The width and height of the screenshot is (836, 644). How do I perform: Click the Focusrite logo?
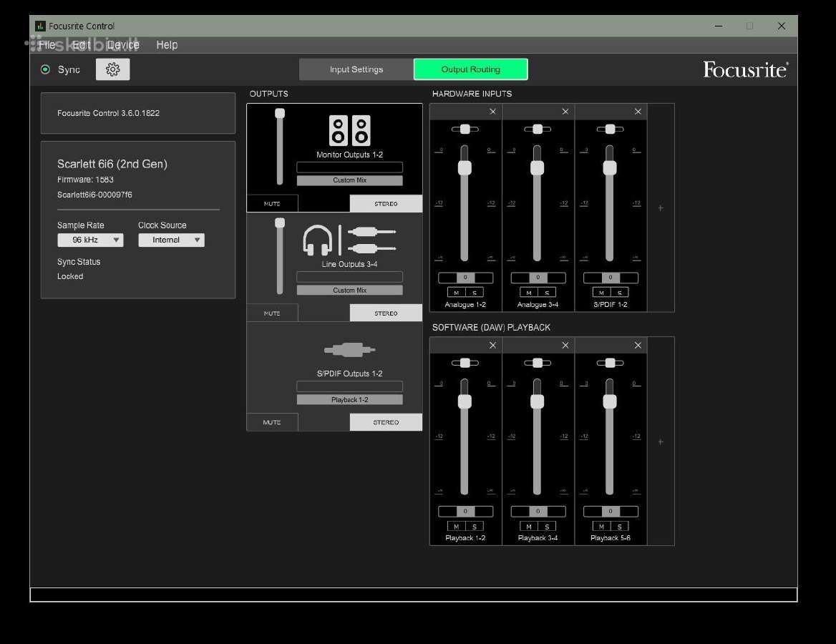coord(745,69)
